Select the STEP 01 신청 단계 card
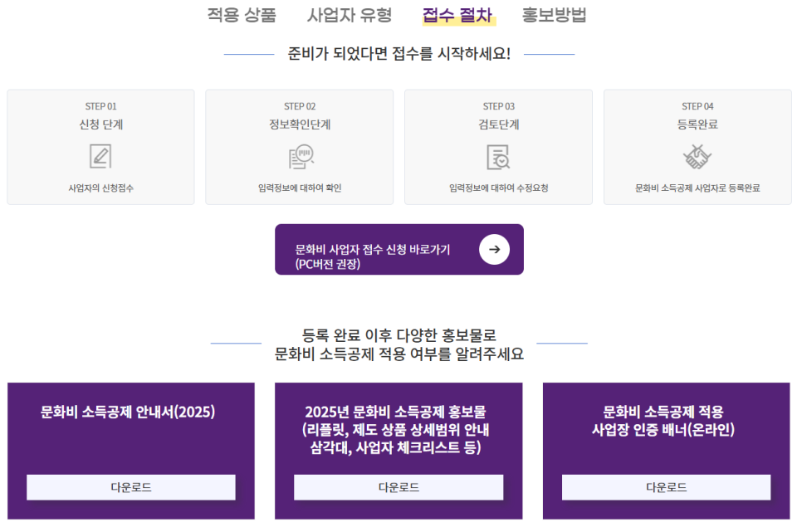802x532 pixels. pyautogui.click(x=100, y=148)
